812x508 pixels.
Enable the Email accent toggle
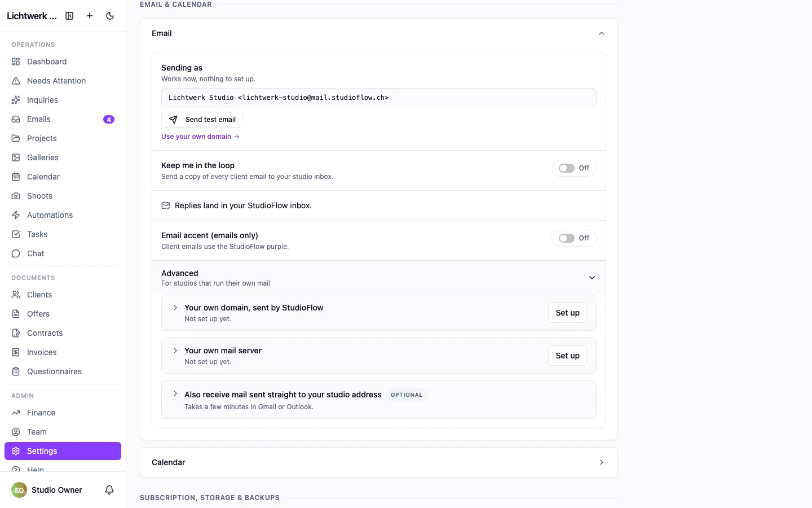tap(567, 238)
